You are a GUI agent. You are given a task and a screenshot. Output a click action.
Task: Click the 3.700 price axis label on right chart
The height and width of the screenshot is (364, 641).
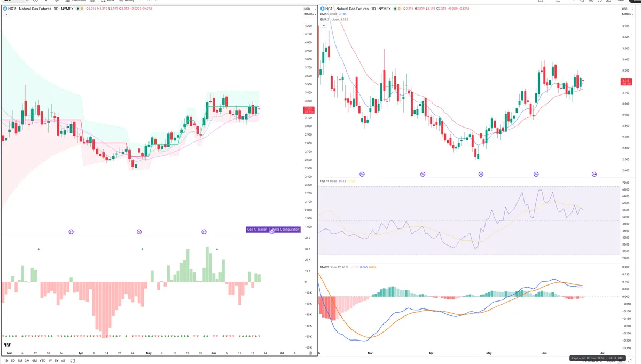[626, 25]
